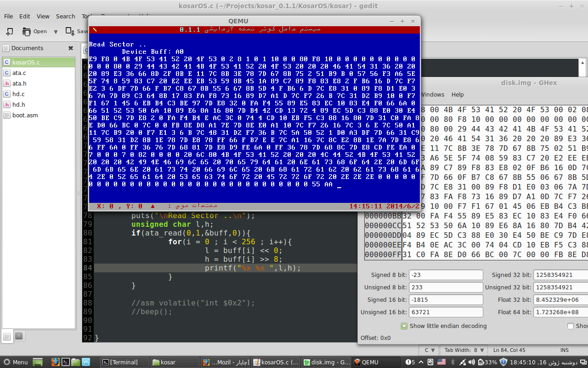Click the Signed 8 bit value field

point(446,275)
